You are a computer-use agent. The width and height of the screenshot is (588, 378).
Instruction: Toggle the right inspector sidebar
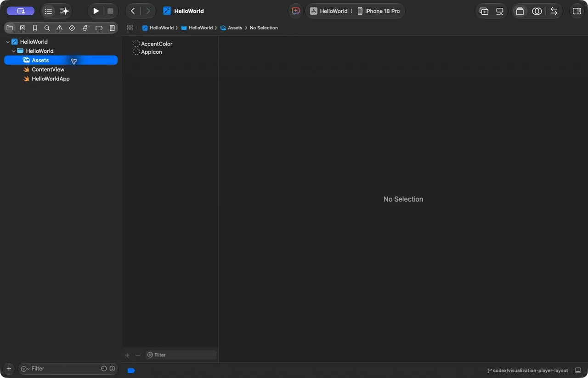pos(577,11)
